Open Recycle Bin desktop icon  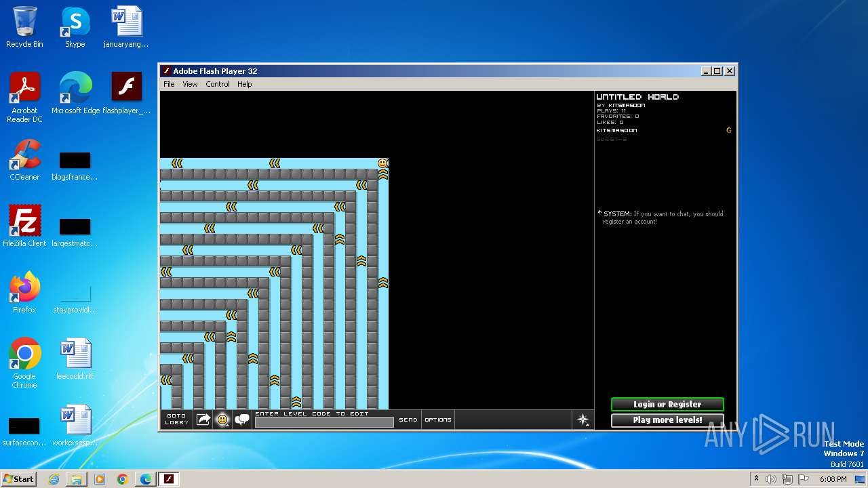(x=24, y=27)
